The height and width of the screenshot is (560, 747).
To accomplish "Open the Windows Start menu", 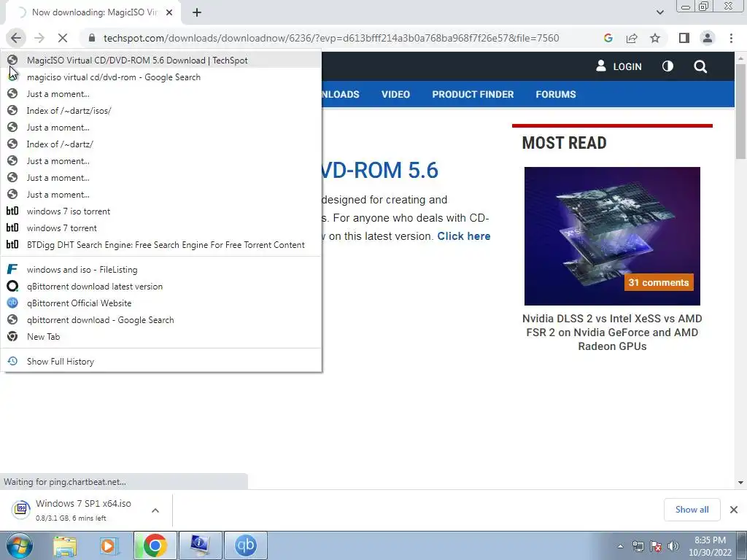I will 19,545.
